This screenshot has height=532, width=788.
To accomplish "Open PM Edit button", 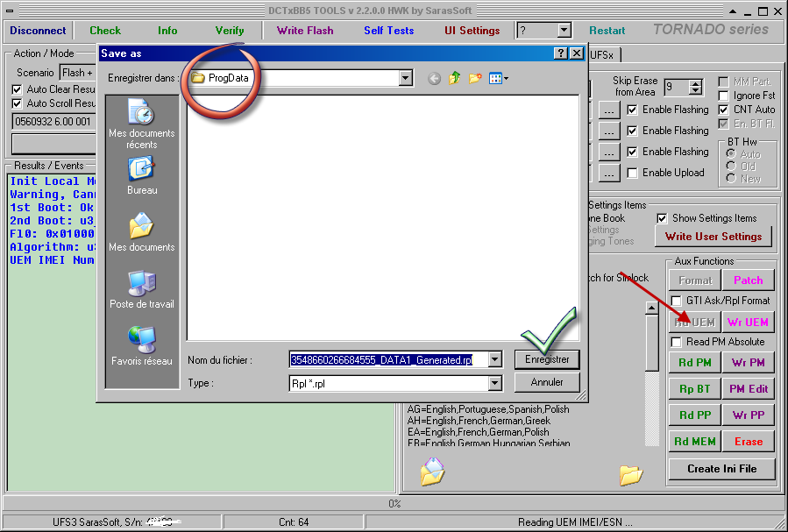I will point(749,389).
